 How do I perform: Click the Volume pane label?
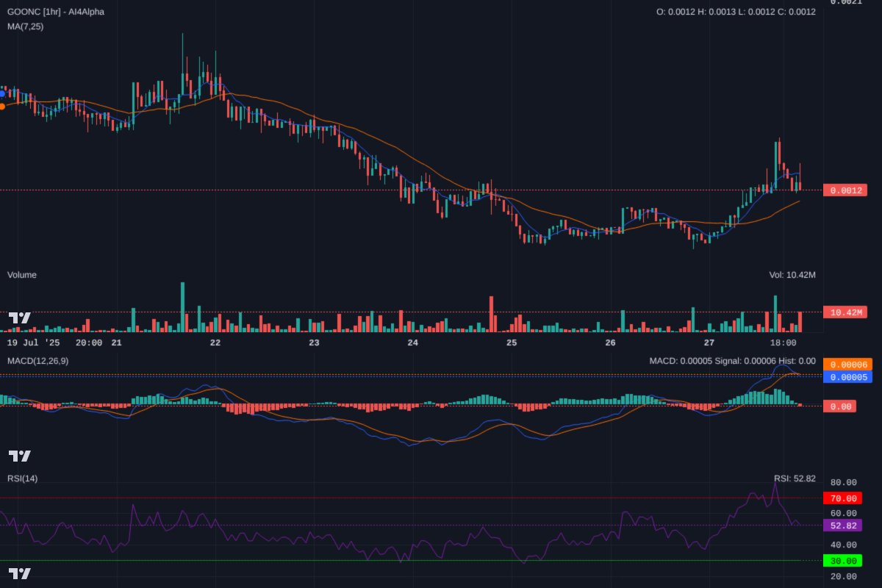[22, 275]
